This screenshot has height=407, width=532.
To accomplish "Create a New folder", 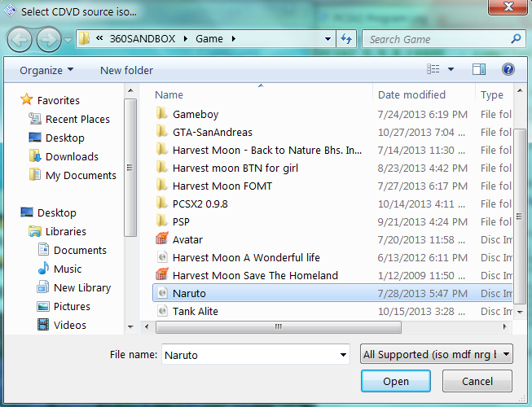I will pyautogui.click(x=126, y=70).
